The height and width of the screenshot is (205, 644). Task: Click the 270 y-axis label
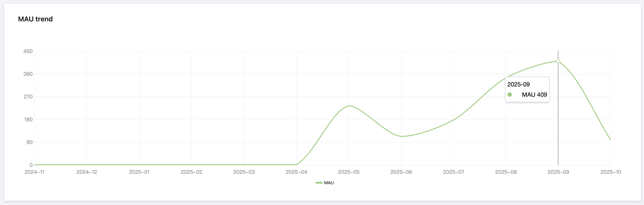point(28,97)
